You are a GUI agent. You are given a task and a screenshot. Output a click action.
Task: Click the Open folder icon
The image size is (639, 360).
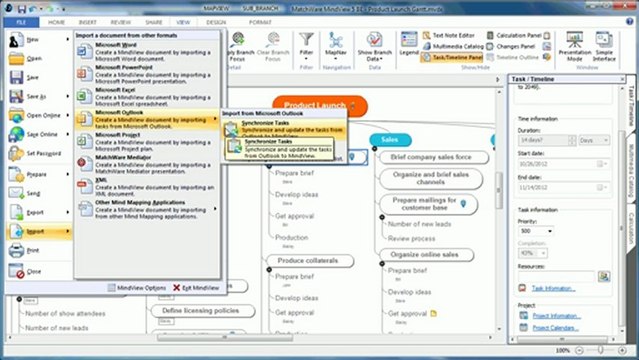click(x=16, y=58)
